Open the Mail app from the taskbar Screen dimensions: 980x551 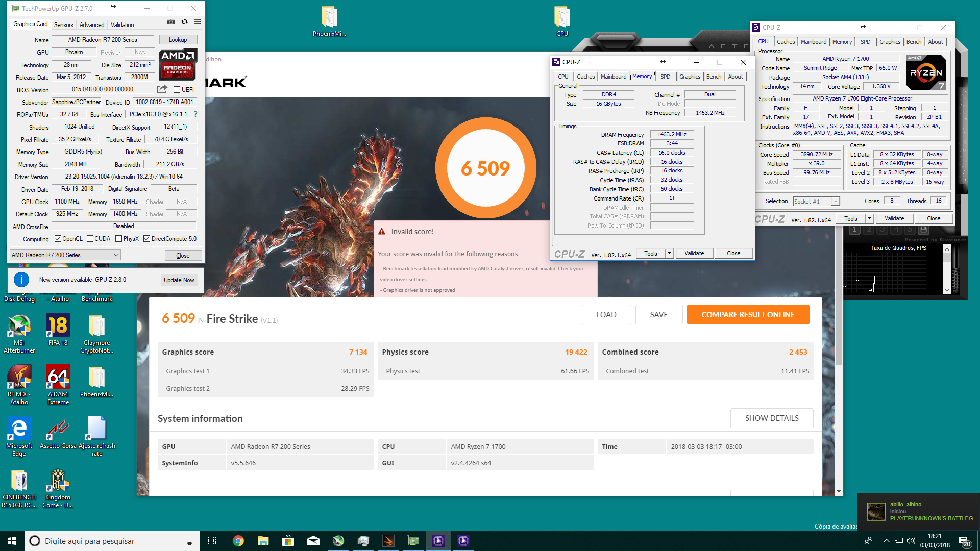(x=313, y=541)
